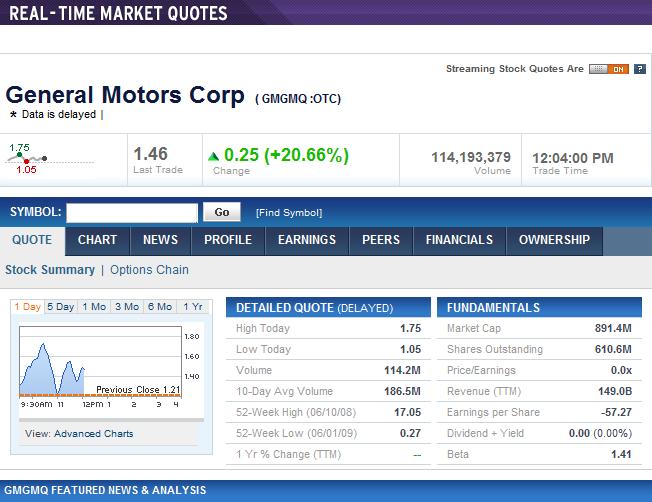
Task: Select the 6 Mo chart range
Action: [160, 307]
